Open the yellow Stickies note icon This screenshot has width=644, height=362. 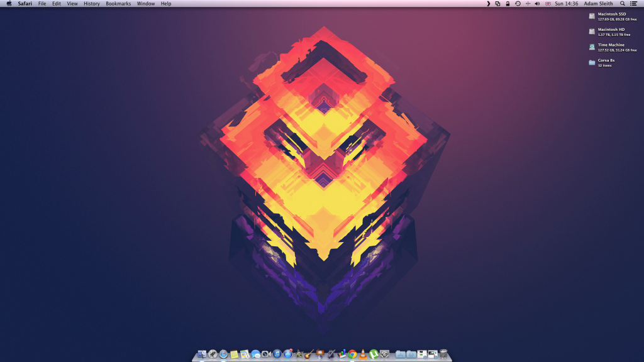[x=234, y=354]
